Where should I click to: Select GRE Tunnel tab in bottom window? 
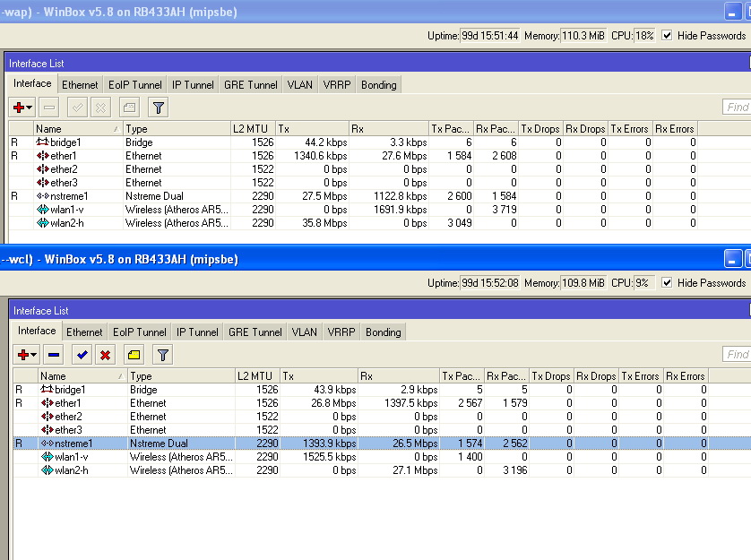255,332
